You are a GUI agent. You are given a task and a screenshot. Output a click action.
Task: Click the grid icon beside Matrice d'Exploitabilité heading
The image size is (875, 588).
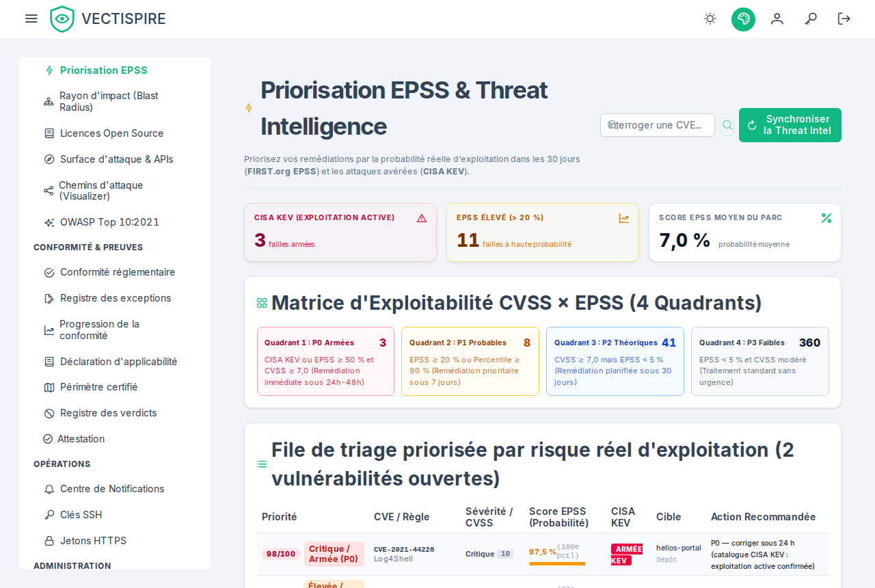(262, 303)
